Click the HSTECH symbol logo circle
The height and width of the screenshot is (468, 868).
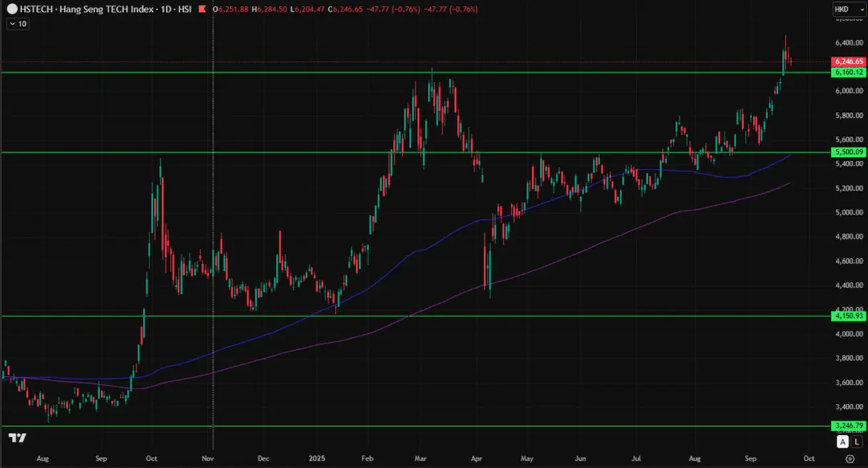11,9
